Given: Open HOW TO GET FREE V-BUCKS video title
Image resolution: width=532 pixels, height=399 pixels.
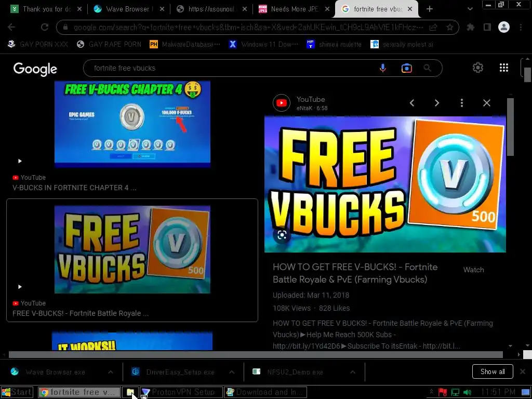Looking at the screenshot, I should (355, 273).
